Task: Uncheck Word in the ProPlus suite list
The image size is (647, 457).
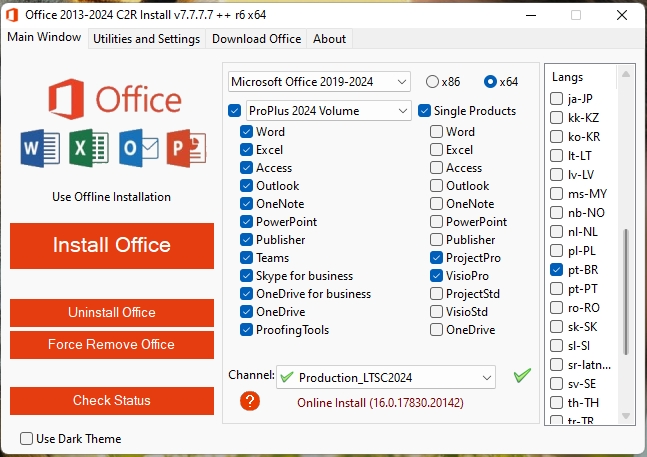Action: pyautogui.click(x=246, y=132)
